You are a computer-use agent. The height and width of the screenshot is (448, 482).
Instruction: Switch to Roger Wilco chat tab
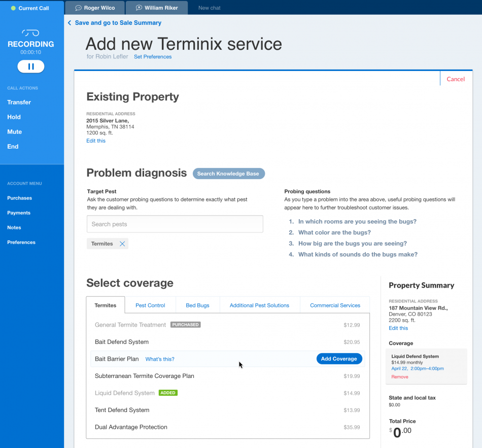pyautogui.click(x=95, y=8)
